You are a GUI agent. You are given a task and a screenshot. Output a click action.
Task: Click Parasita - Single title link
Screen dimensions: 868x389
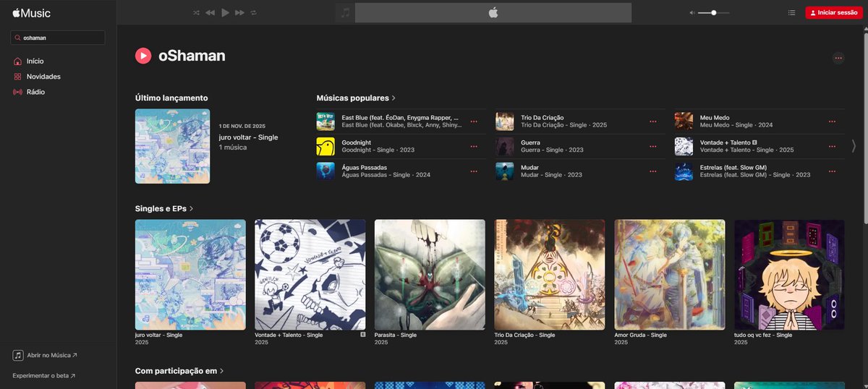coord(396,335)
